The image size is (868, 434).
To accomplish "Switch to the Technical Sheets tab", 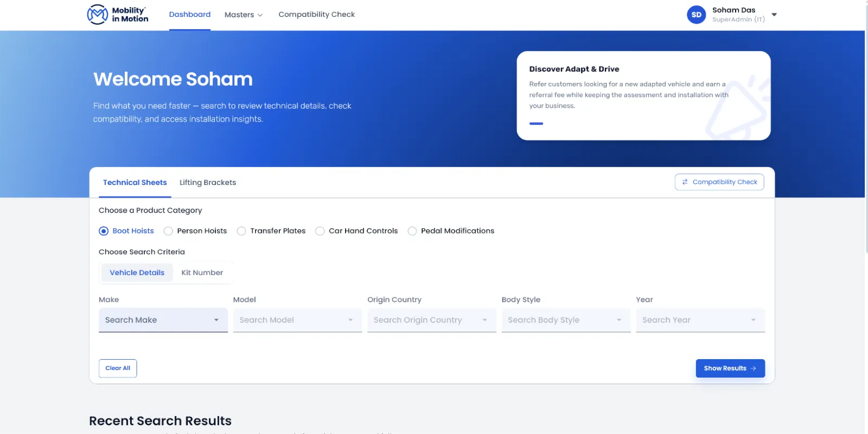I will point(135,182).
